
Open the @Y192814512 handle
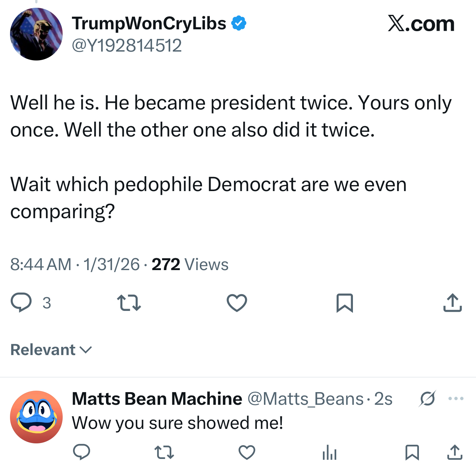pos(126,46)
